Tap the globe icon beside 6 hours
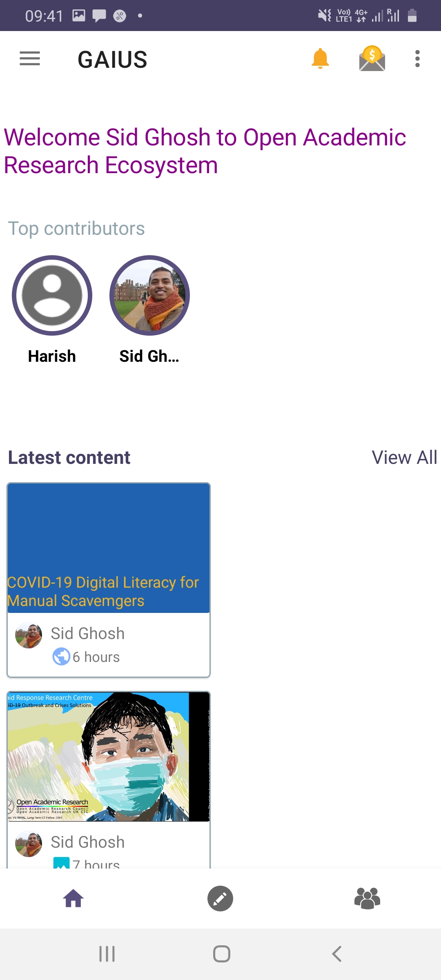The height and width of the screenshot is (980, 441). click(61, 657)
